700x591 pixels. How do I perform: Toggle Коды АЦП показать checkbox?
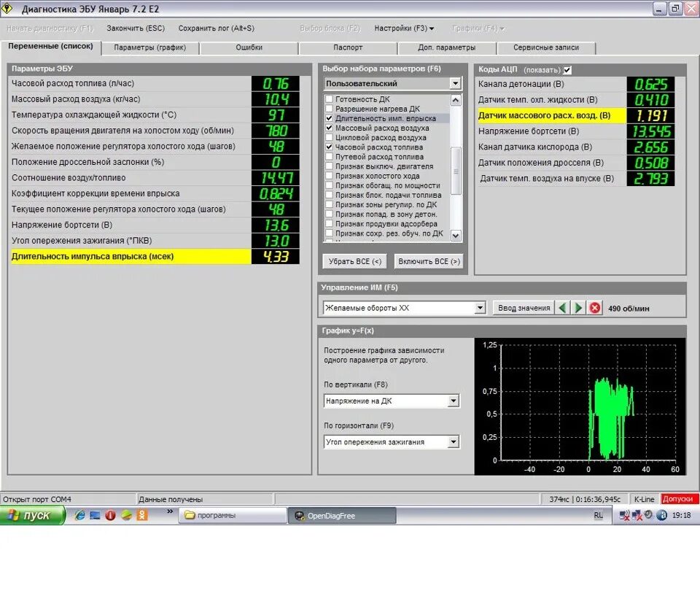click(567, 70)
